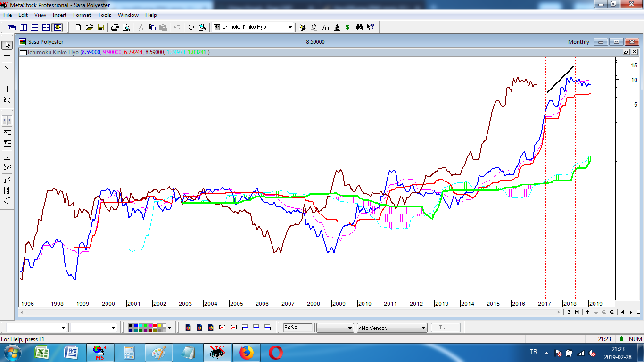
Task: Open the Help menu
Action: coord(151,15)
